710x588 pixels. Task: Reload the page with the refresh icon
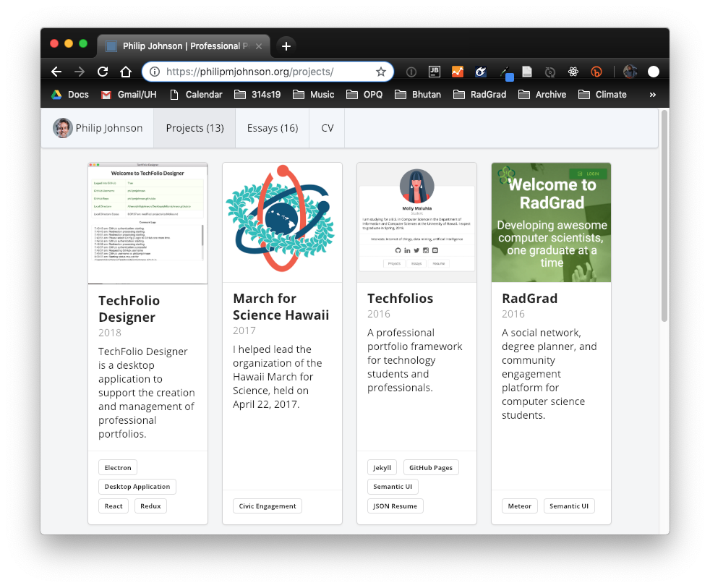click(x=103, y=72)
